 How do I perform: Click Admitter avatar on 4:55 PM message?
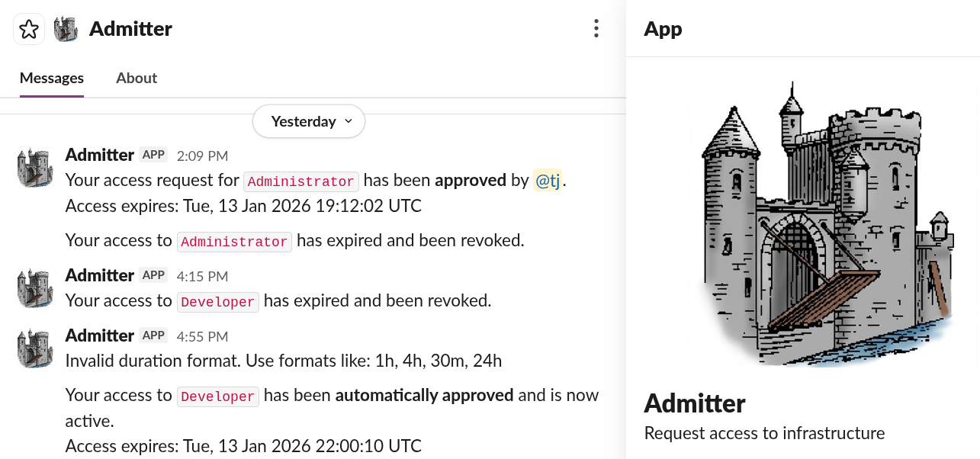[x=35, y=348]
